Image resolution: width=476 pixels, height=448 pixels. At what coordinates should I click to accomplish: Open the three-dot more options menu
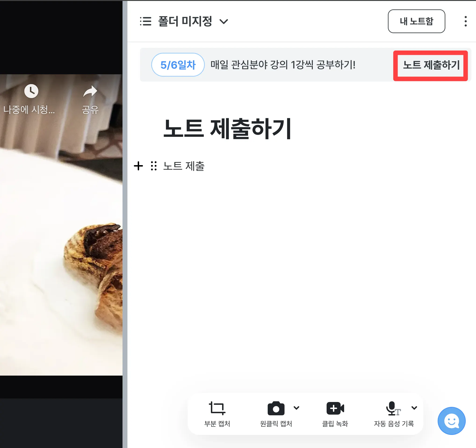coord(465,21)
